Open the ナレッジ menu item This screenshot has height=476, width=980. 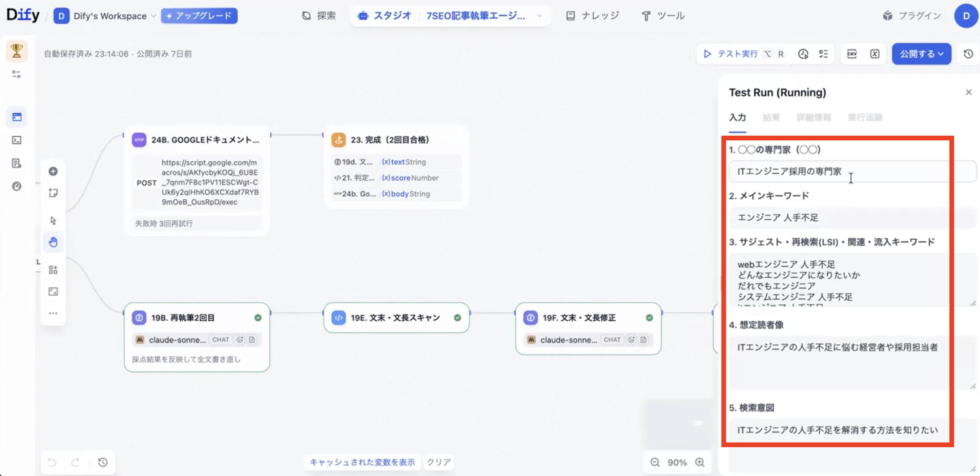593,16
